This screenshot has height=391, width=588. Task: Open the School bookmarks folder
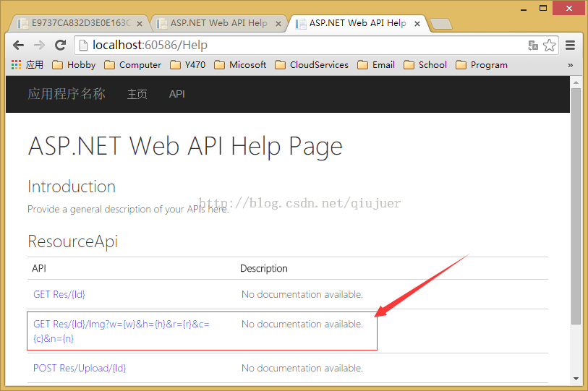(425, 65)
